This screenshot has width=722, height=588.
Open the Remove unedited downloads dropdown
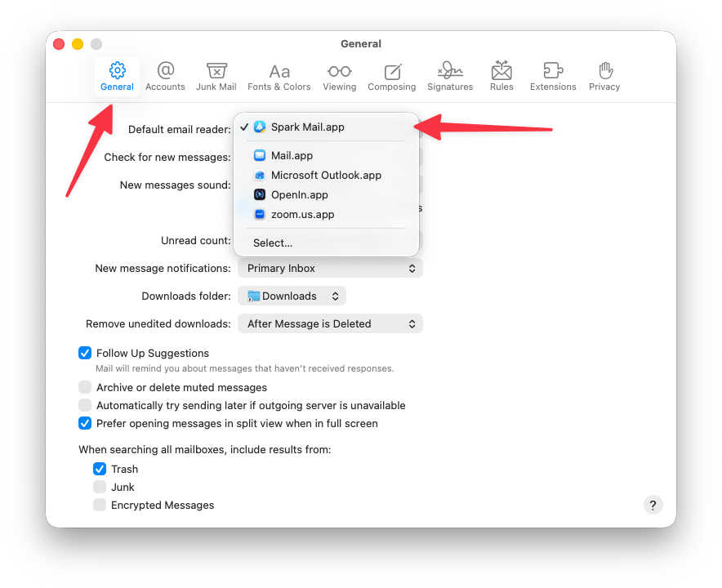(x=330, y=323)
